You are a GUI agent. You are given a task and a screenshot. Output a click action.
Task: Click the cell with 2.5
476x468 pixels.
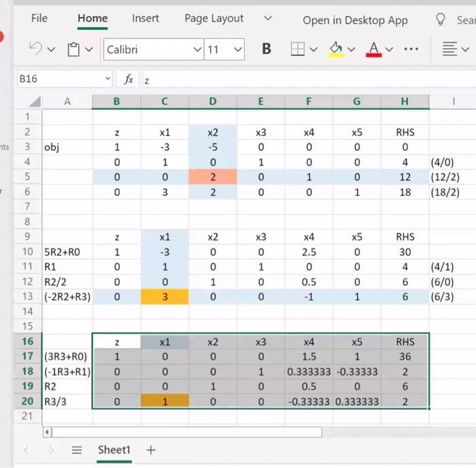(x=309, y=252)
